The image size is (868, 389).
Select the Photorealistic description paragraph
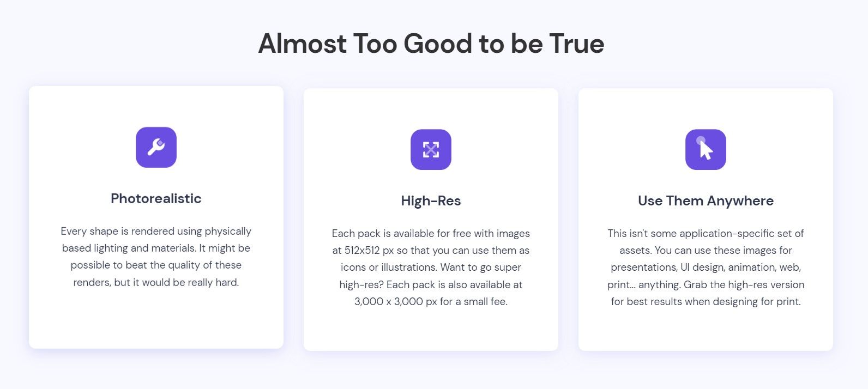[156, 257]
